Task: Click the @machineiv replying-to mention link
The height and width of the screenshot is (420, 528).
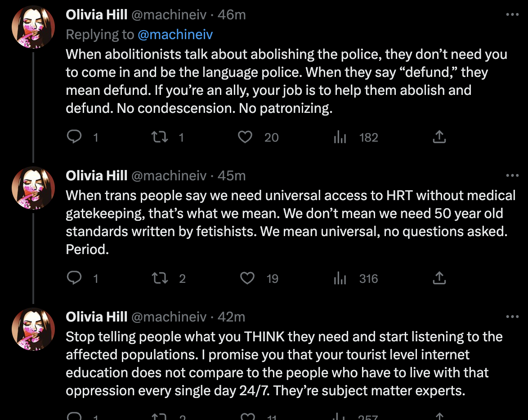Action: point(175,35)
